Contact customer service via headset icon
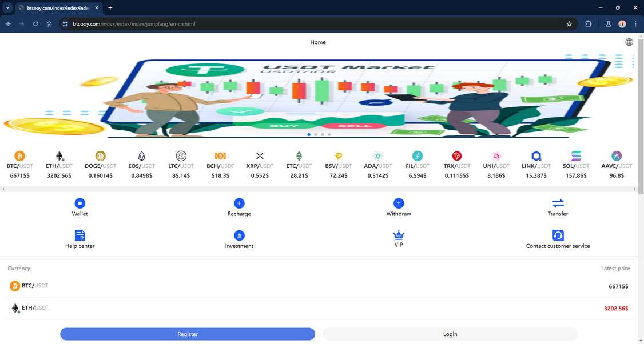 tap(558, 235)
